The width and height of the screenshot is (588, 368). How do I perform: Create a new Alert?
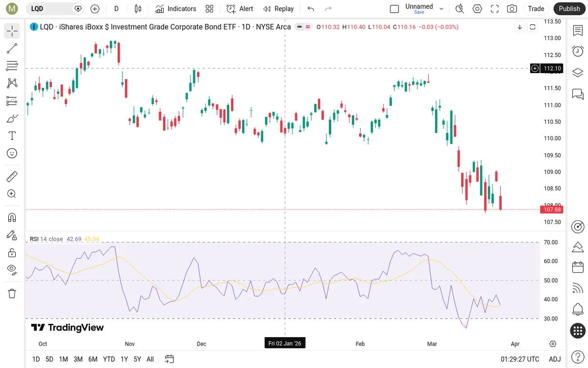240,9
